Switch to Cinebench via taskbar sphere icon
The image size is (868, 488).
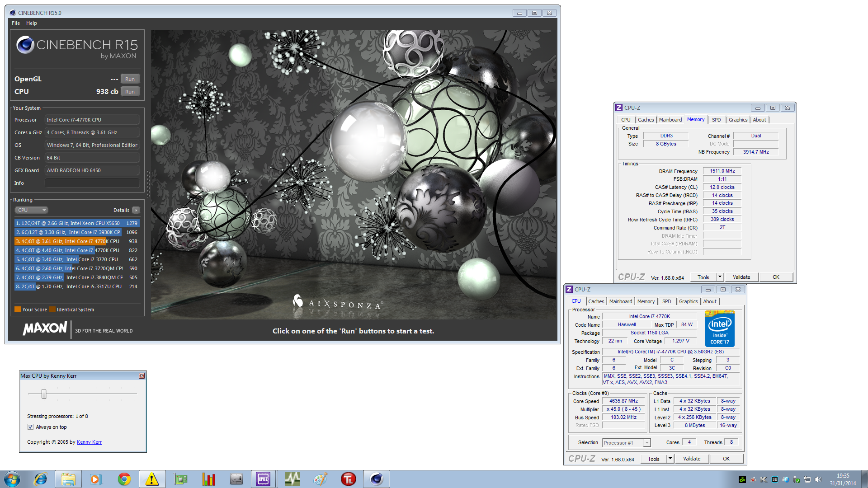coord(376,479)
